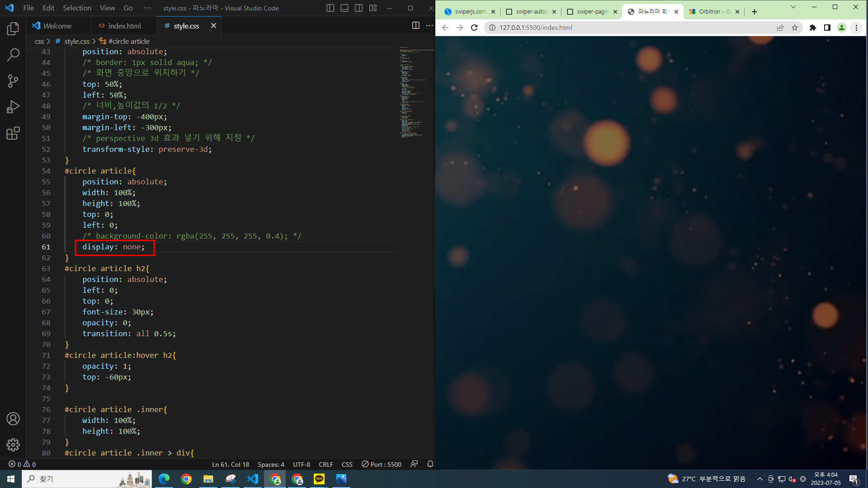Open the Selection menu
The height and width of the screenshot is (488, 868).
coord(77,8)
